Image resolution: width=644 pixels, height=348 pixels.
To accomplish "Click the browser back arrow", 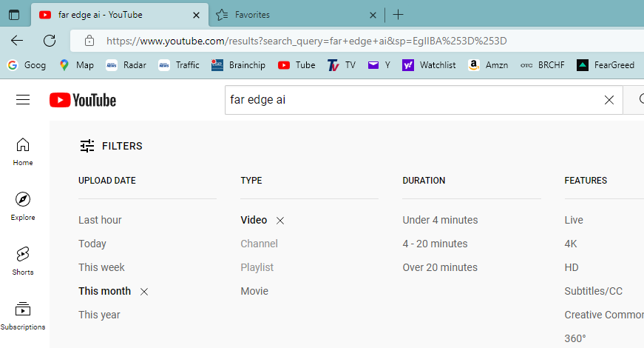I will click(x=17, y=41).
